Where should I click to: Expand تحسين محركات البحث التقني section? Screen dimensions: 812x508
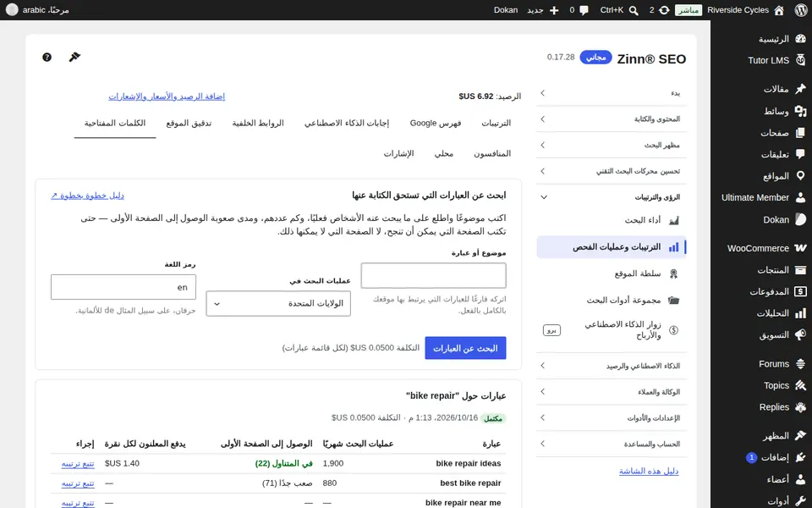coord(612,171)
